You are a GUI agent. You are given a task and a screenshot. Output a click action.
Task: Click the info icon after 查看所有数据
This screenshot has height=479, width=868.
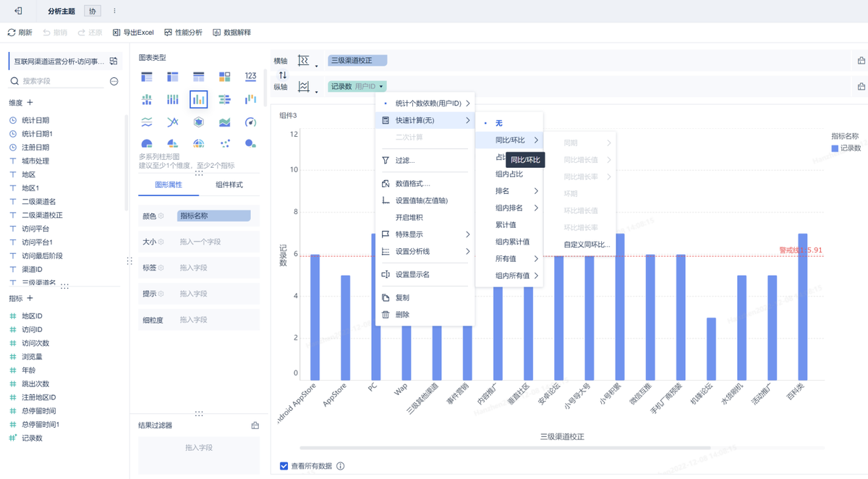[x=340, y=466]
